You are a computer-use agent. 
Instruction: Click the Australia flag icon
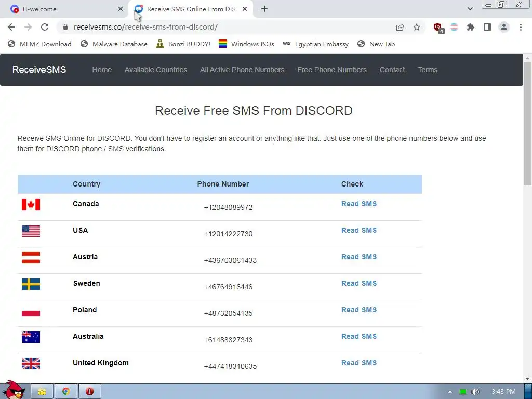[x=31, y=337]
